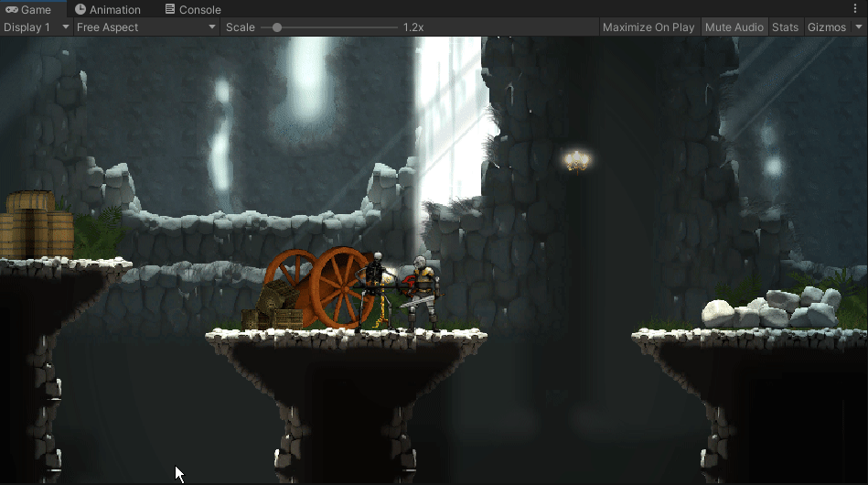Open the Console tab

tap(193, 9)
